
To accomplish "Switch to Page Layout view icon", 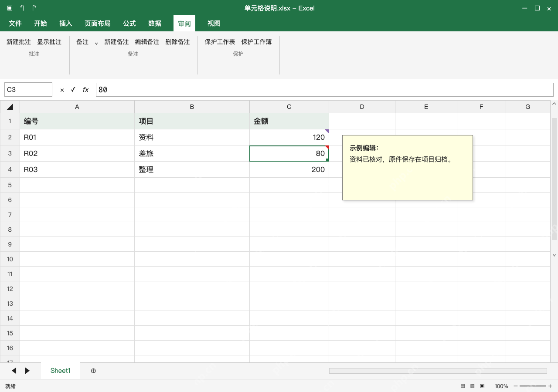I will coord(472,386).
